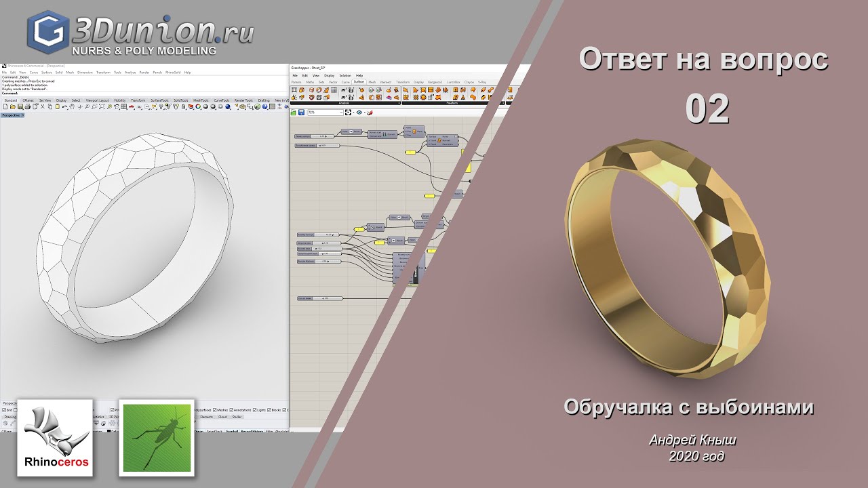Click the Undo arrow icon in Rhino toolbar

pyautogui.click(x=65, y=106)
